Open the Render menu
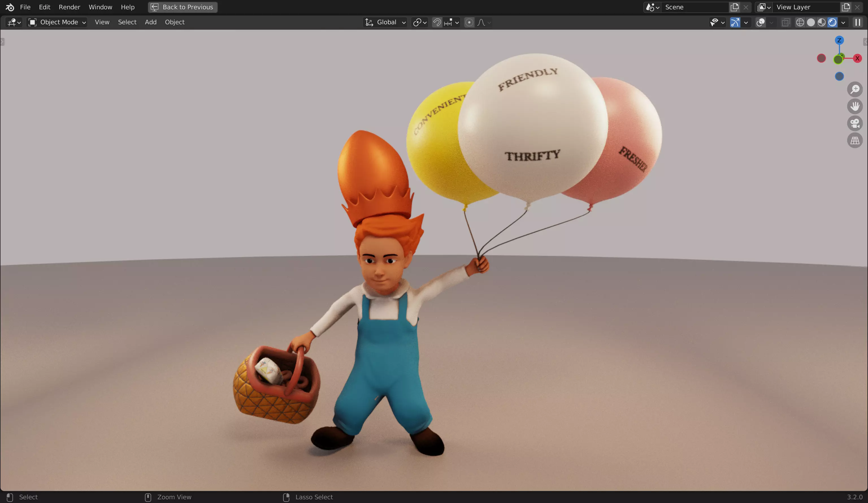This screenshot has height=503, width=868. pos(69,7)
